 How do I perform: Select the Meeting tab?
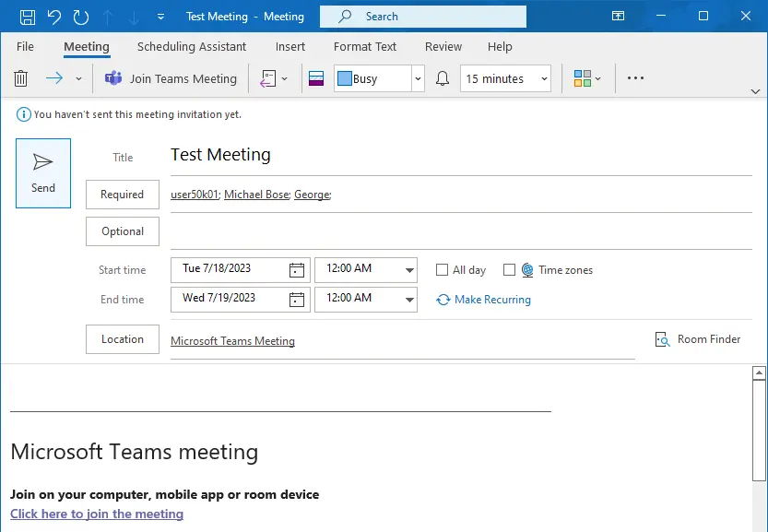[87, 46]
